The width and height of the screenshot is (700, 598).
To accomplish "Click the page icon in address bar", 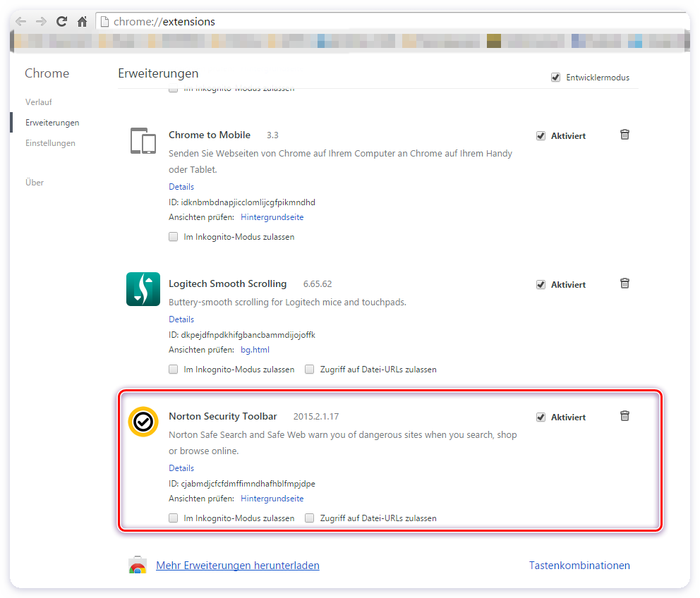I will click(104, 21).
